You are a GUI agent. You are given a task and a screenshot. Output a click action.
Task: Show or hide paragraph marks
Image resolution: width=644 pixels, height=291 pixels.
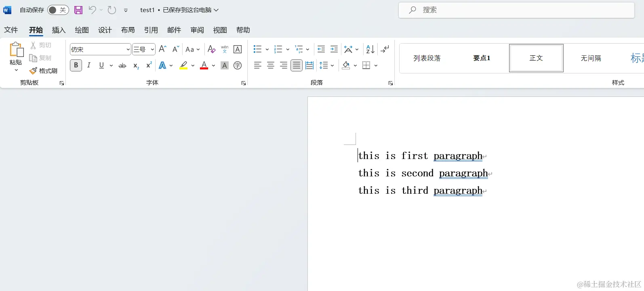[x=385, y=49]
